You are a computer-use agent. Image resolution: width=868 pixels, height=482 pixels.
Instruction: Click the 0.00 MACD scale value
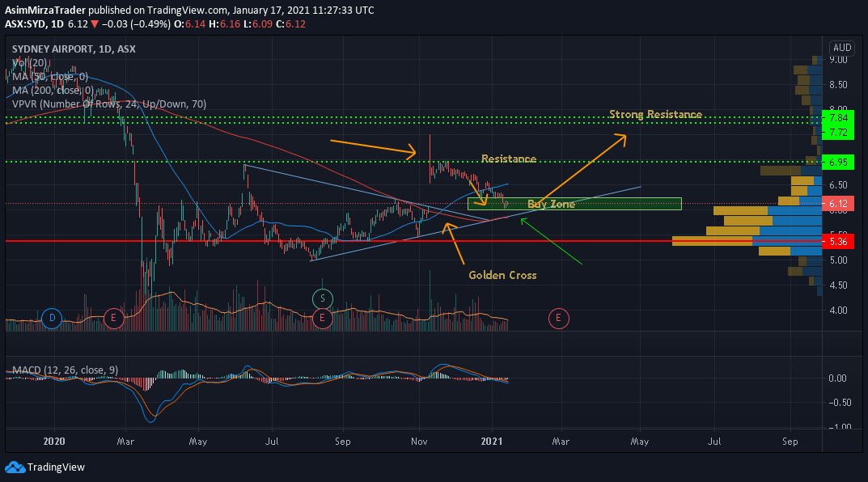tap(837, 378)
